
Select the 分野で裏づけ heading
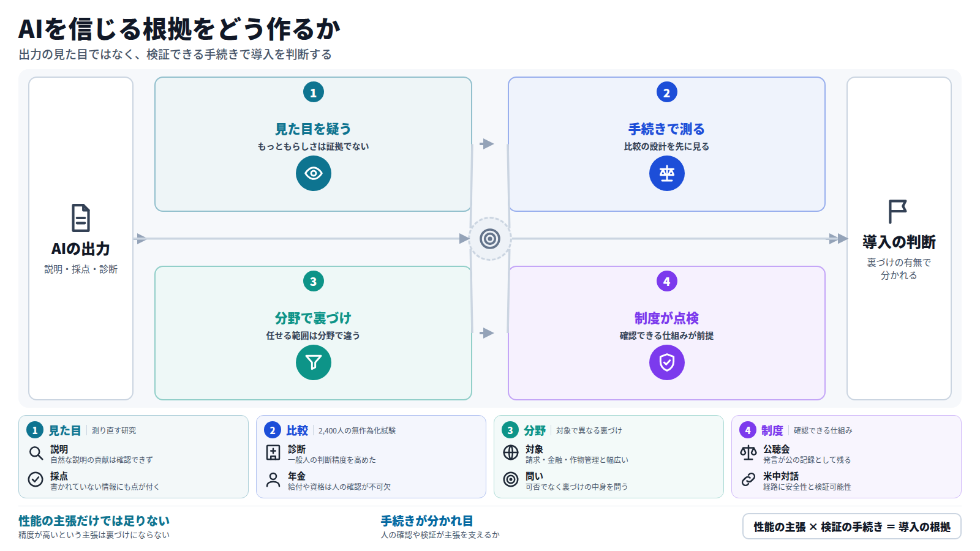[x=313, y=318]
